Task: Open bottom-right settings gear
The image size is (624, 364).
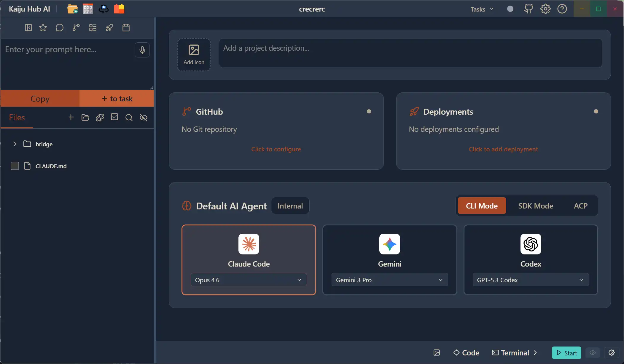Action: [612, 352]
